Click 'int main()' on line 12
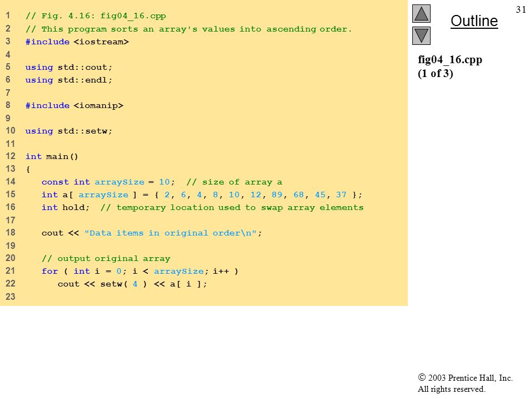 tap(52, 156)
